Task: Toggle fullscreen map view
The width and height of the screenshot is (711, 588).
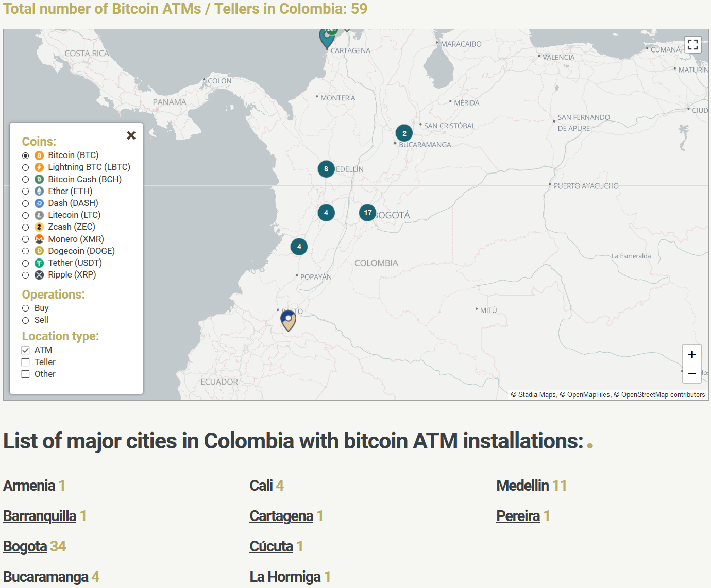Action: 692,44
